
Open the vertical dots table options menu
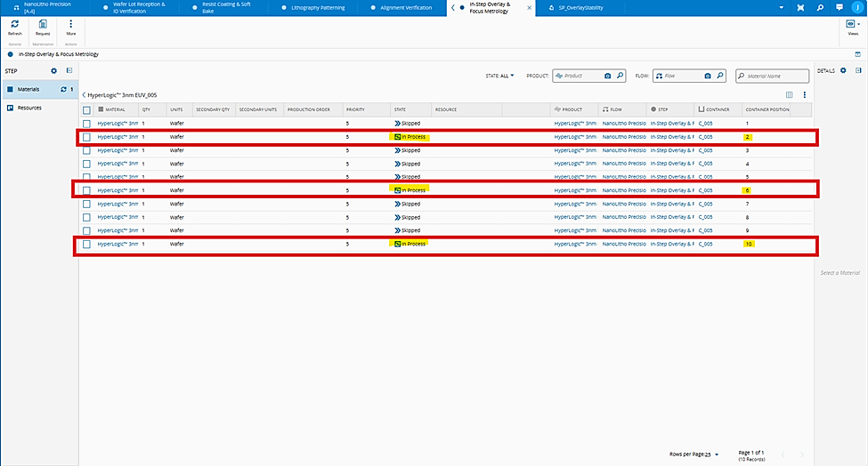coord(804,94)
